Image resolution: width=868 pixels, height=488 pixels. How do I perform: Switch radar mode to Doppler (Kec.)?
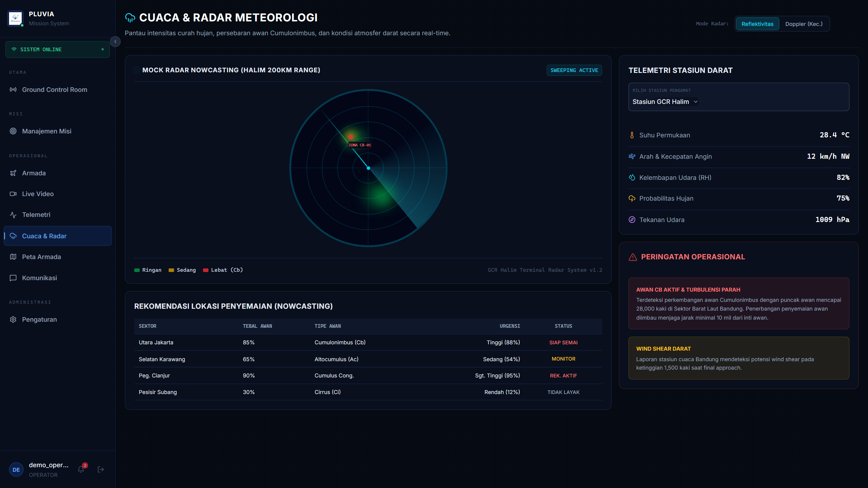tap(804, 24)
